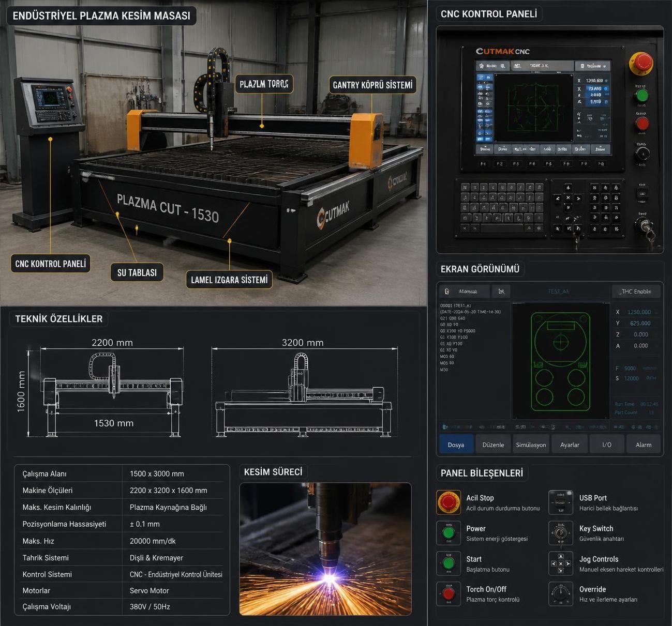Click the S value 12000

[631, 378]
